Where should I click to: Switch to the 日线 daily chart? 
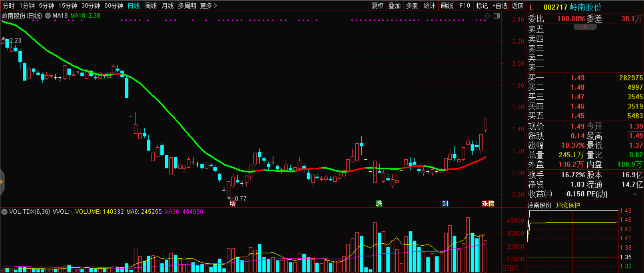[134, 6]
